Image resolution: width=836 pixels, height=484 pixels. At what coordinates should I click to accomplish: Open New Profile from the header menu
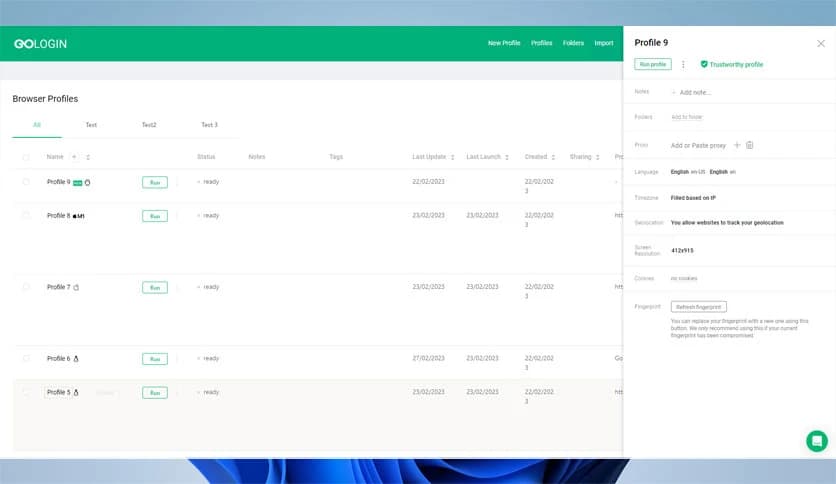point(504,43)
